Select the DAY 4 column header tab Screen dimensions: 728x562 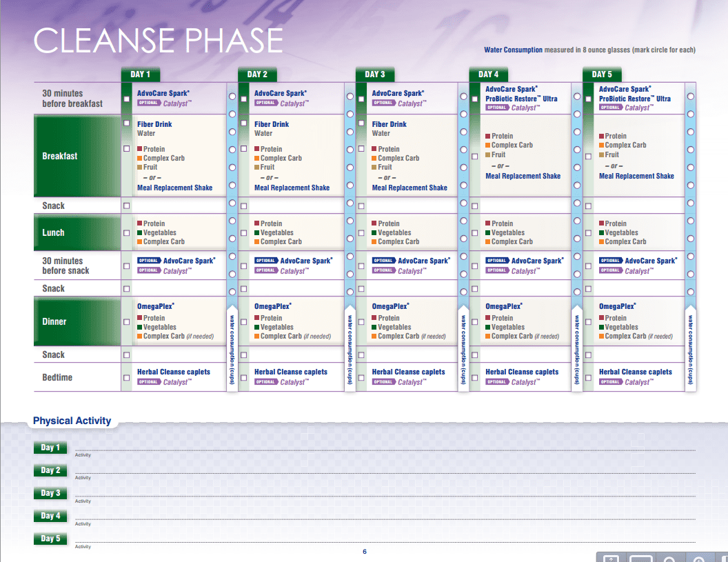coord(488,74)
